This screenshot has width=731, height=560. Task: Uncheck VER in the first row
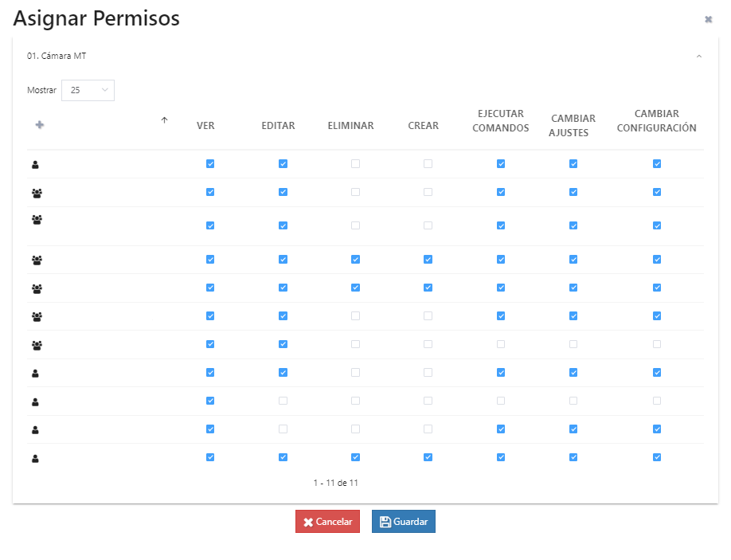[x=210, y=164]
